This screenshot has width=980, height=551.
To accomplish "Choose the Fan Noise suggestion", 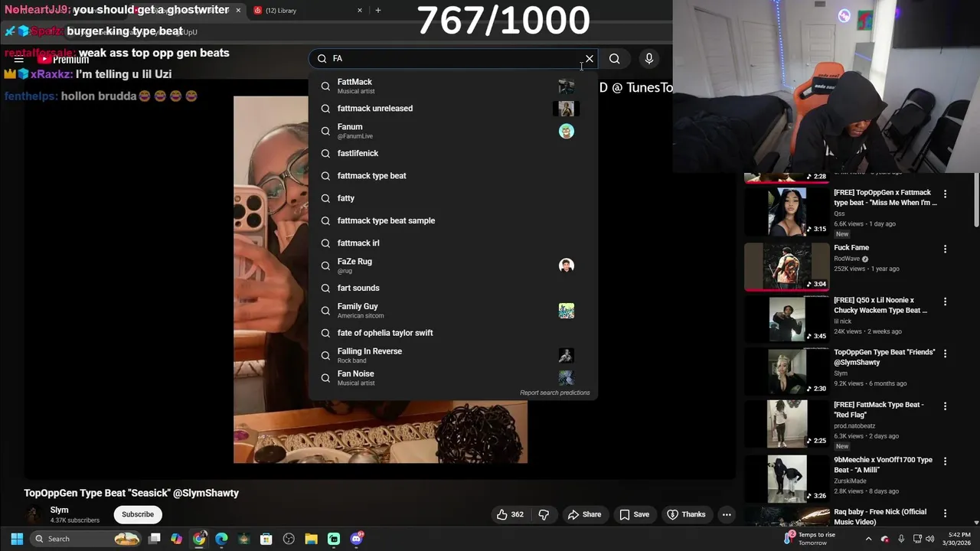I will [x=452, y=378].
